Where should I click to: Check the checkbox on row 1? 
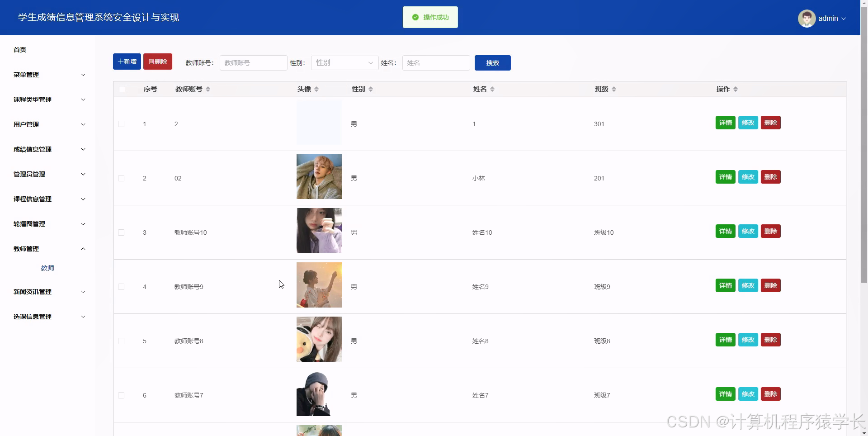tap(121, 124)
